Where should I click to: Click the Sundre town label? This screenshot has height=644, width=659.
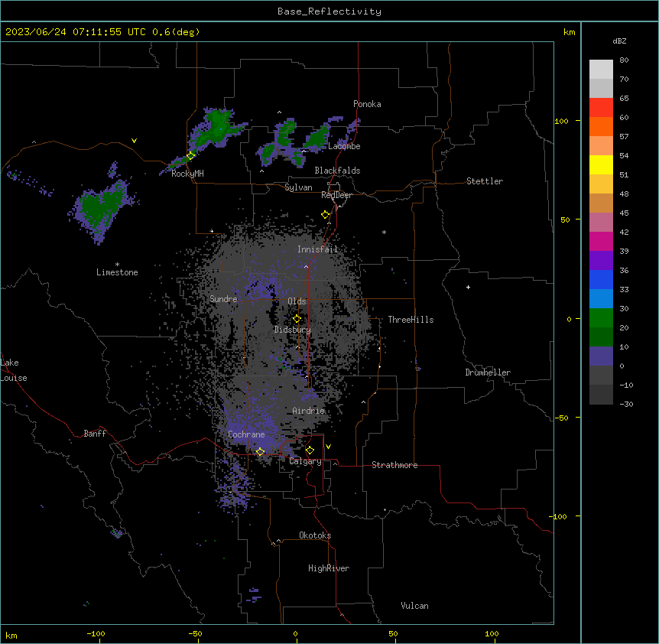coord(223,299)
